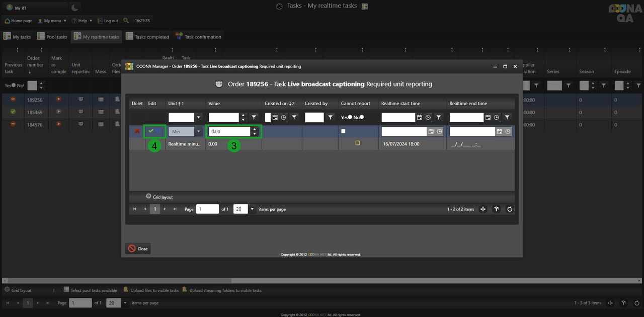Toggle dark mode moon icon
This screenshot has width=644, height=317.
click(74, 7)
